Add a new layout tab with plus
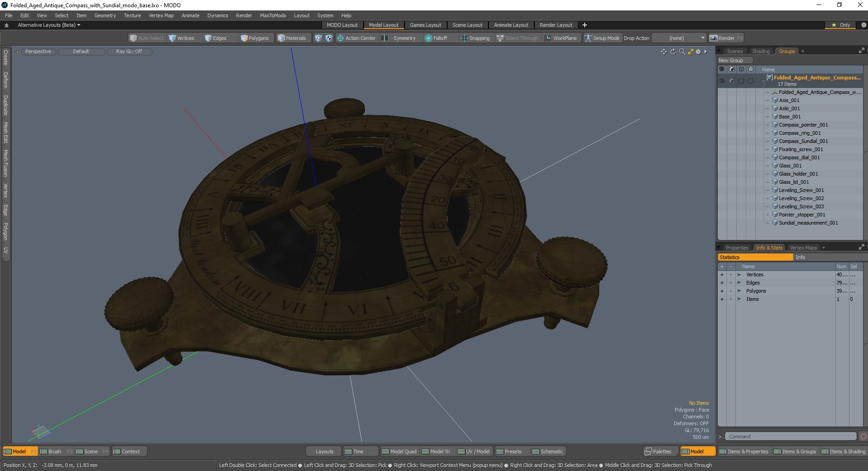The height and width of the screenshot is (471, 868). [x=585, y=25]
